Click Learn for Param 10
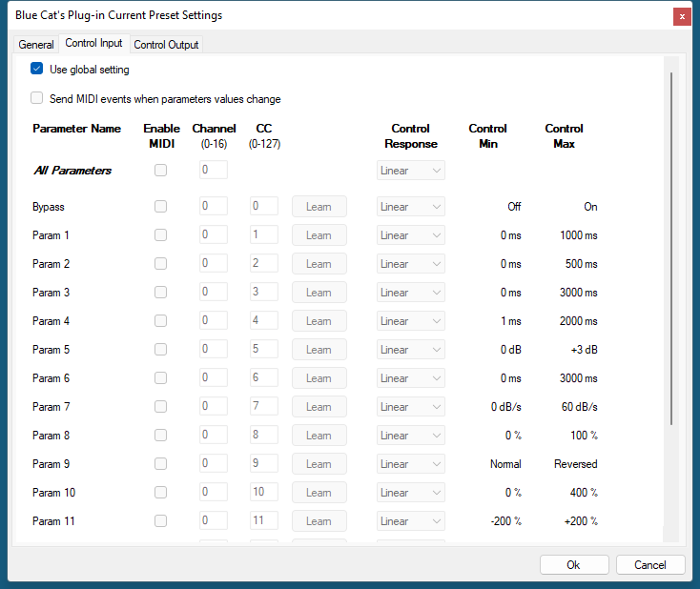Screen dimensions: 700x589 (319, 492)
